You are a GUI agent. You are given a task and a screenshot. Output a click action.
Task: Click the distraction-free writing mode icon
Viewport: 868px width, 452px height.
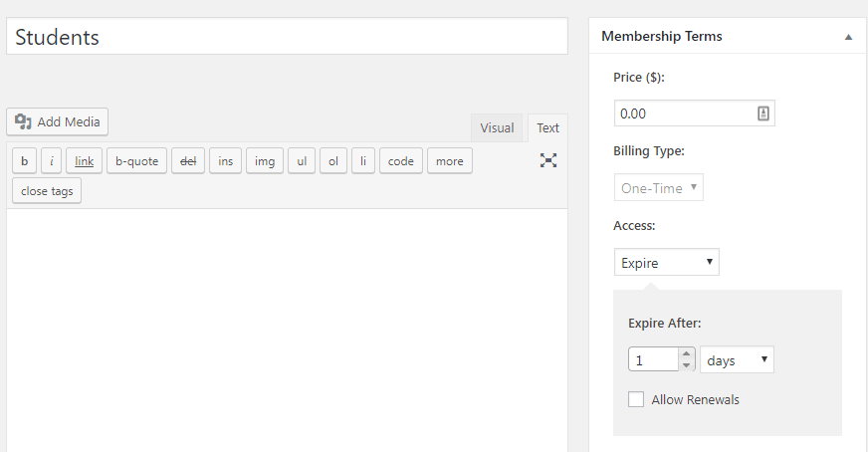coord(548,160)
